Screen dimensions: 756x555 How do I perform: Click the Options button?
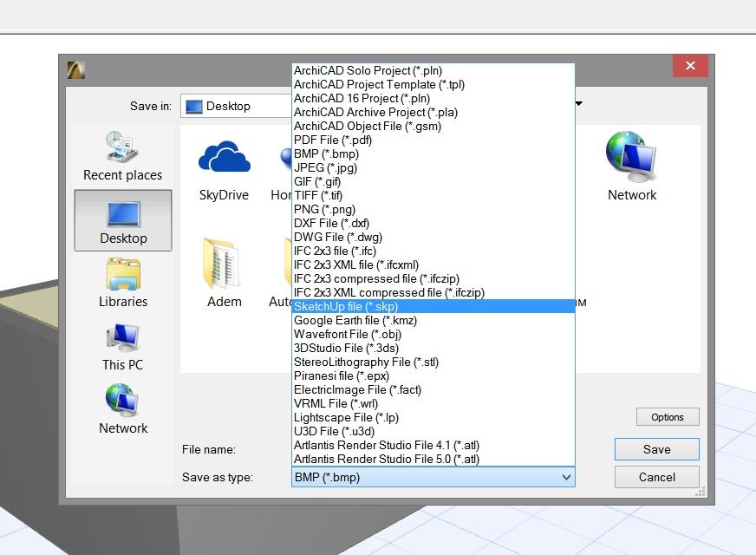[x=668, y=417]
